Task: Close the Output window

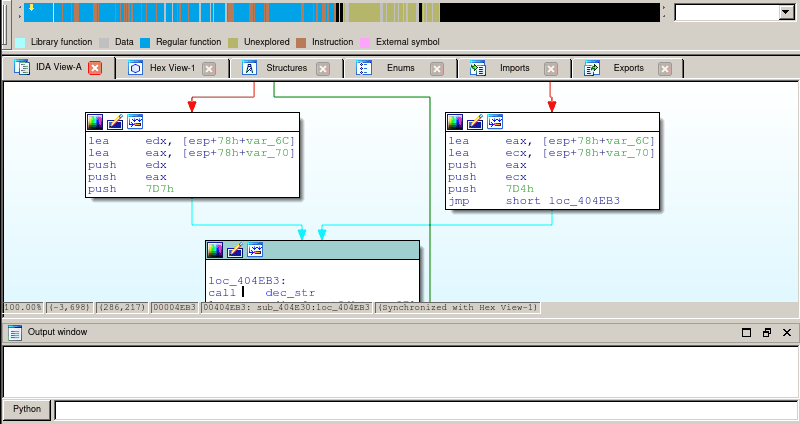Action: click(787, 333)
